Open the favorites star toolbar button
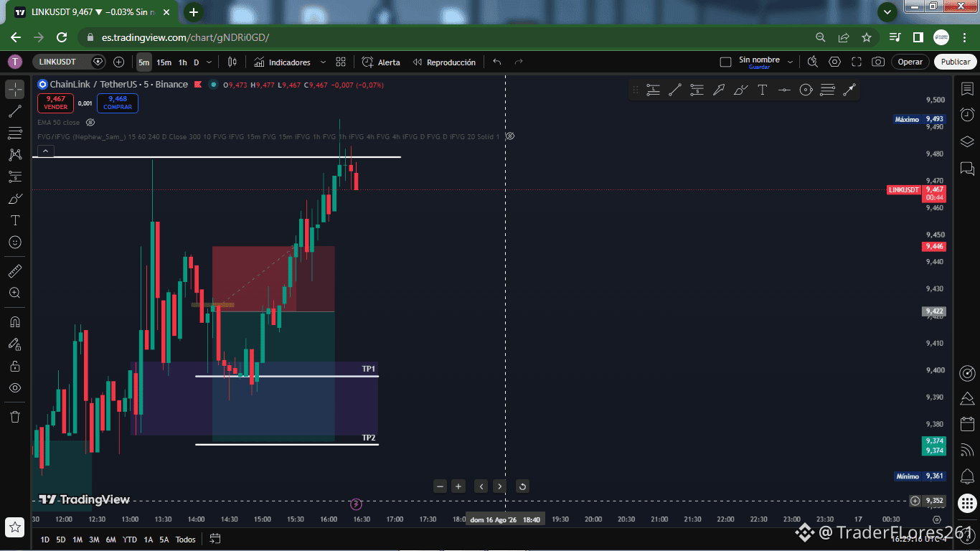Image resolution: width=980 pixels, height=551 pixels. coord(15,527)
